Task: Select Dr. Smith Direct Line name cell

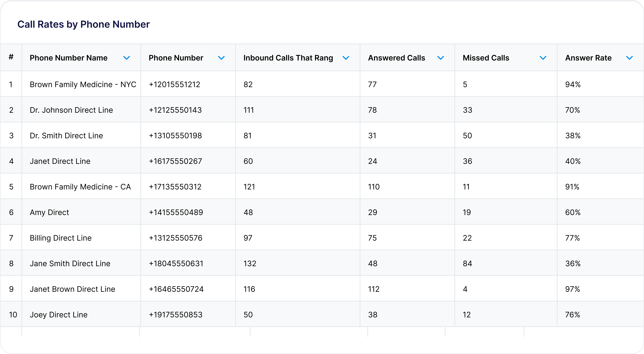Action: point(66,136)
